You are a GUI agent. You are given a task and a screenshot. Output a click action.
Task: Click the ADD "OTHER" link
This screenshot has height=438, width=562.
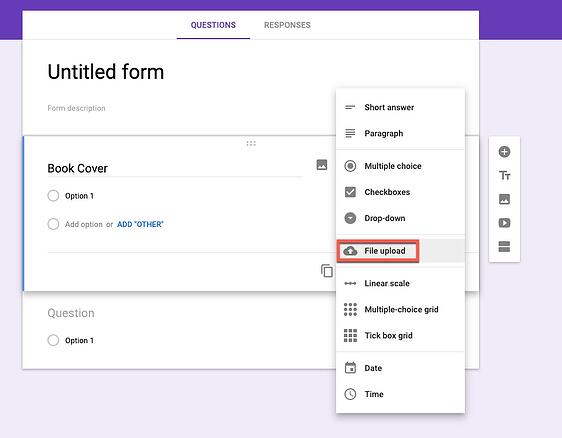point(140,224)
